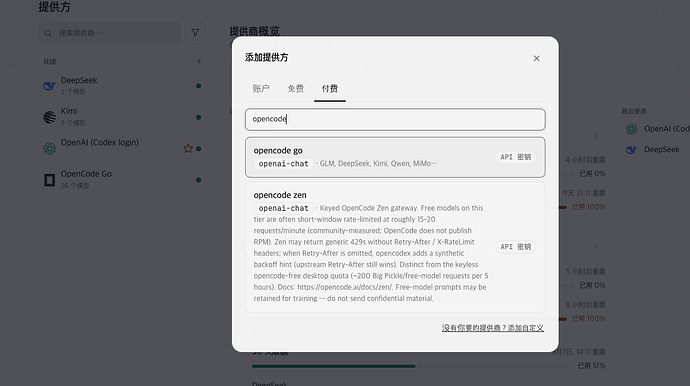The image size is (690, 386).
Task: Select Kimi in the provider list
Action: coord(121,117)
